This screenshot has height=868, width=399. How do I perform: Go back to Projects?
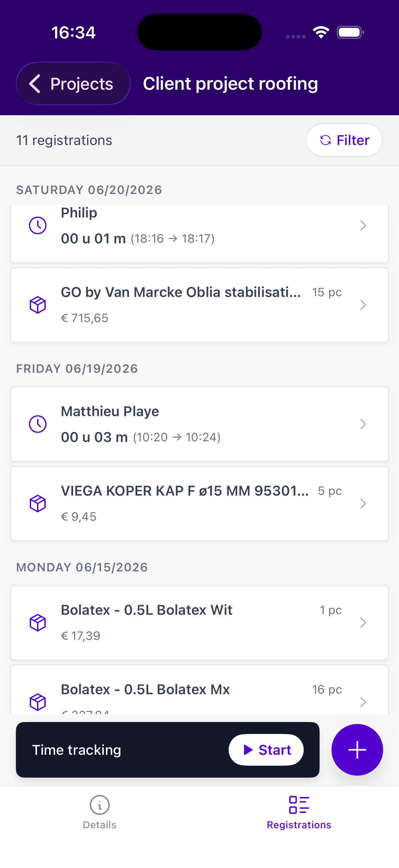click(73, 83)
